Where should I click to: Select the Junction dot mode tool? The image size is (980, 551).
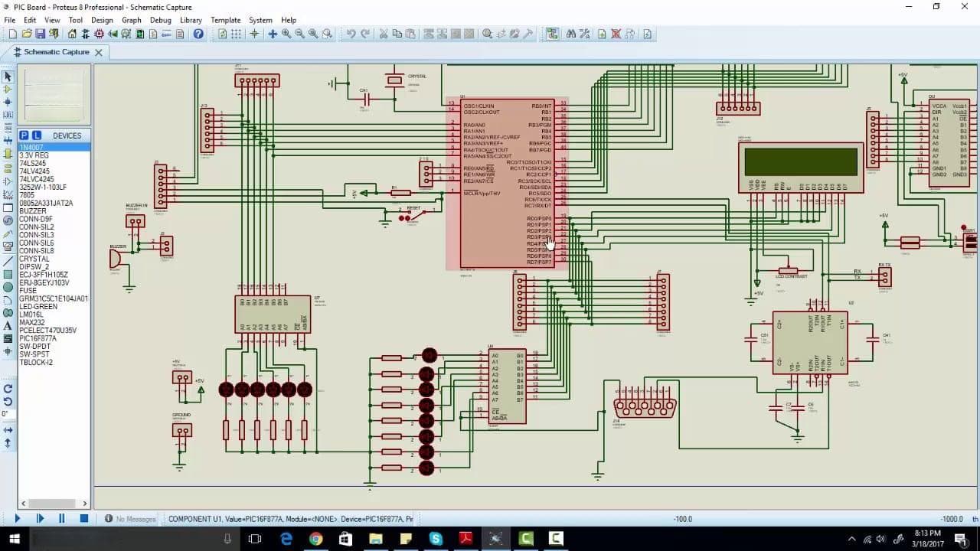8,102
